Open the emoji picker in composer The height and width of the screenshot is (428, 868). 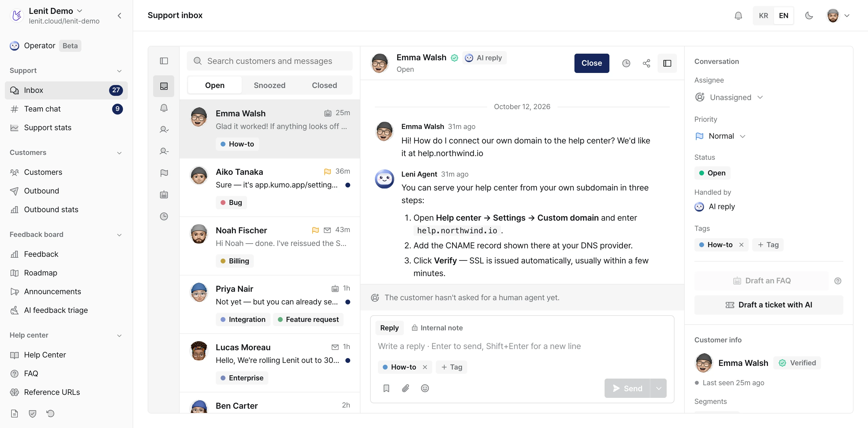tap(425, 388)
